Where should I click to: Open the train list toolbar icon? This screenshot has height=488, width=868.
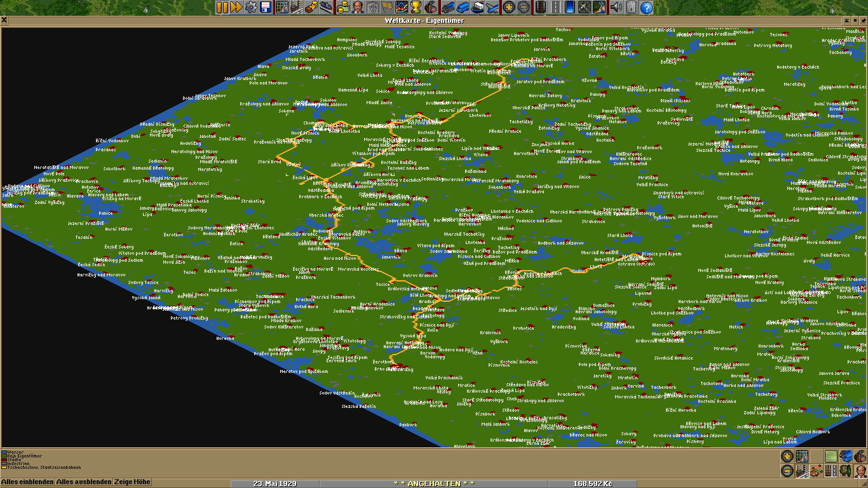click(447, 8)
